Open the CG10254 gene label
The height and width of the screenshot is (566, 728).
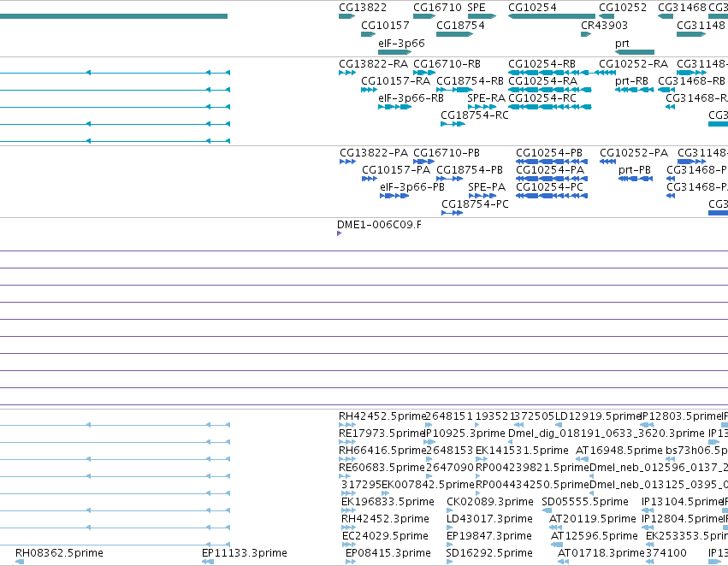(x=533, y=8)
